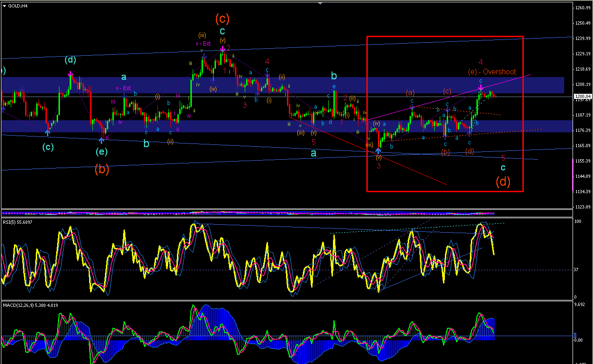Click blue up arrow above orange (v) 3 low
The height and width of the screenshot is (364, 593).
(x=378, y=150)
